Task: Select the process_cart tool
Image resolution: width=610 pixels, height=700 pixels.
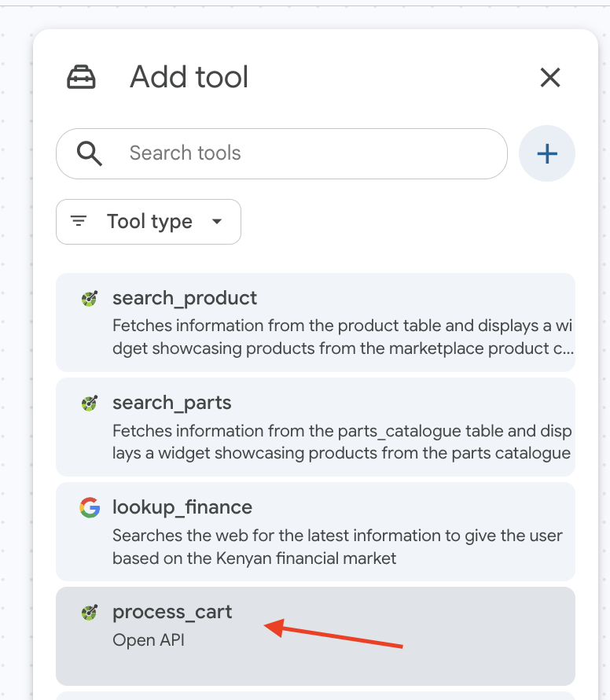Action: click(x=315, y=636)
